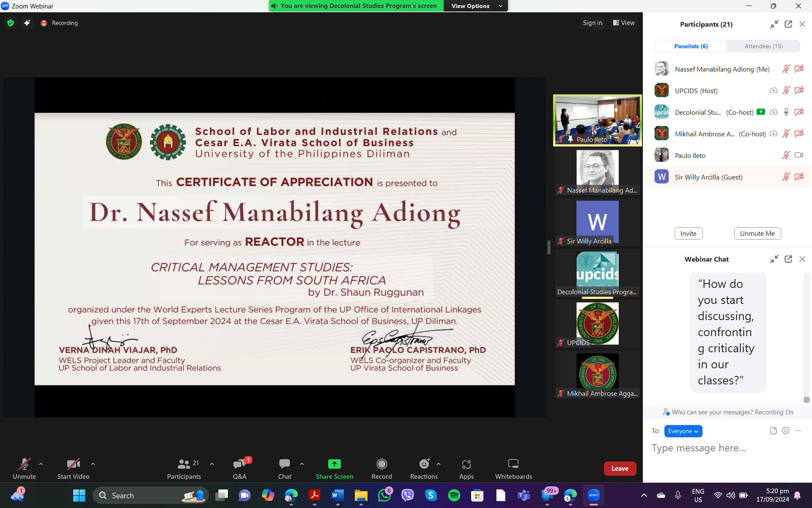Click the red Leave button
Screen dimensions: 812x508
pyautogui.click(x=620, y=468)
